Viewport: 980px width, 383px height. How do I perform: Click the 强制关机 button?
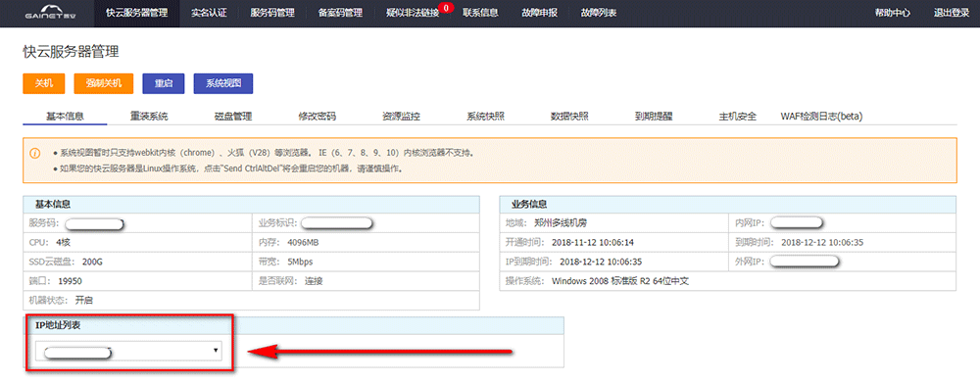104,83
